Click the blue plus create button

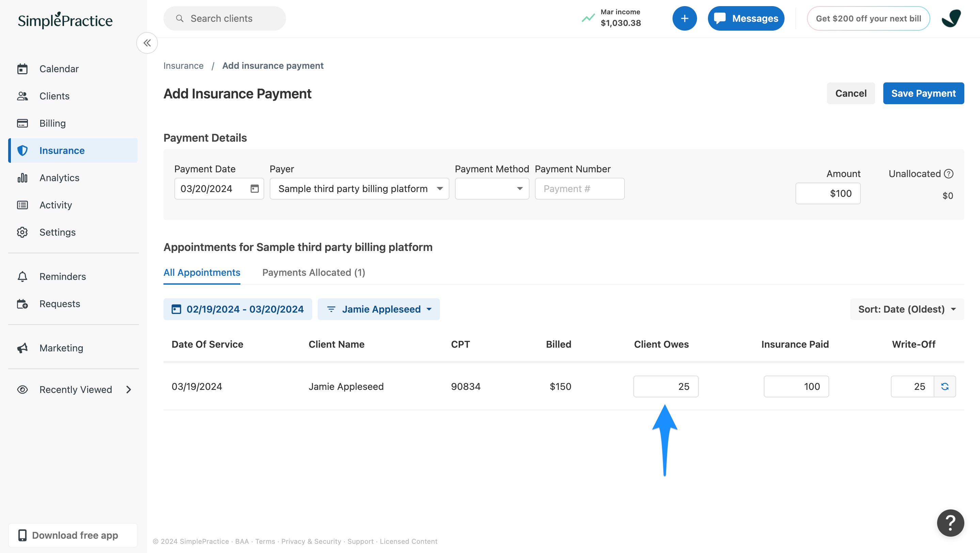pos(684,18)
